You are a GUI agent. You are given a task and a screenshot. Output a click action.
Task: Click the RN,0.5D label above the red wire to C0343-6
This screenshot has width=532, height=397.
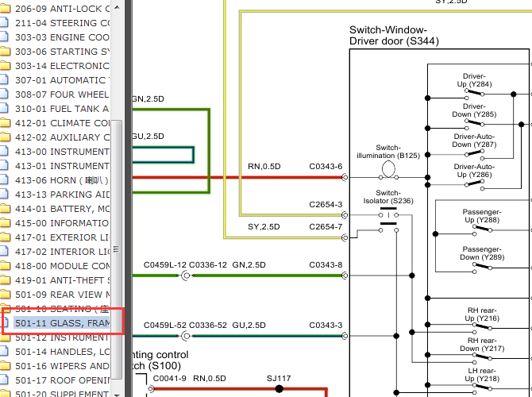pos(264,166)
